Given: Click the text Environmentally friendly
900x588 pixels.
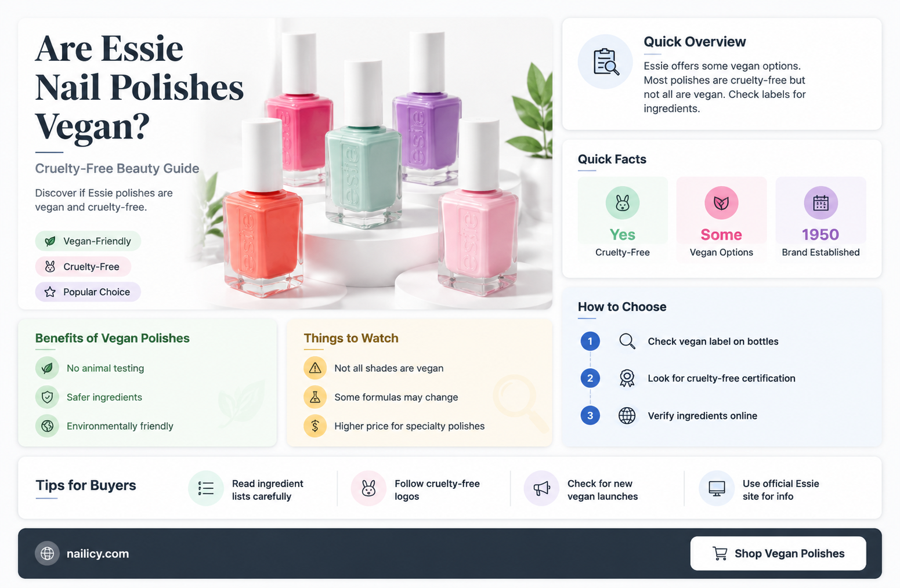Looking at the screenshot, I should tap(120, 426).
